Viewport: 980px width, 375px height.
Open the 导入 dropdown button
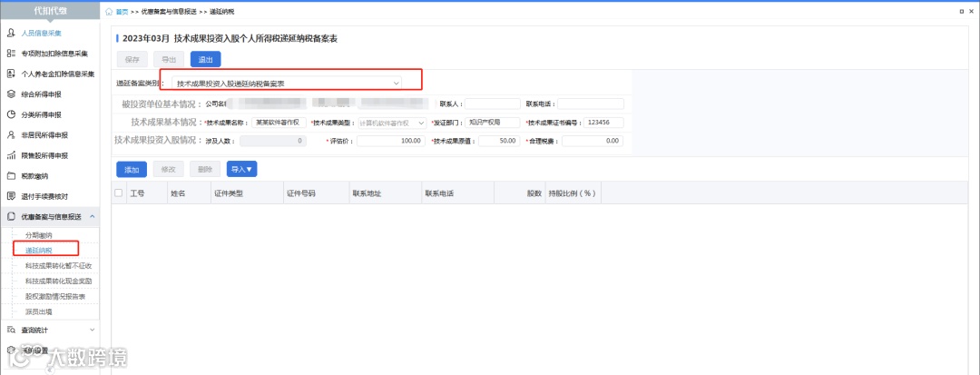[241, 170]
